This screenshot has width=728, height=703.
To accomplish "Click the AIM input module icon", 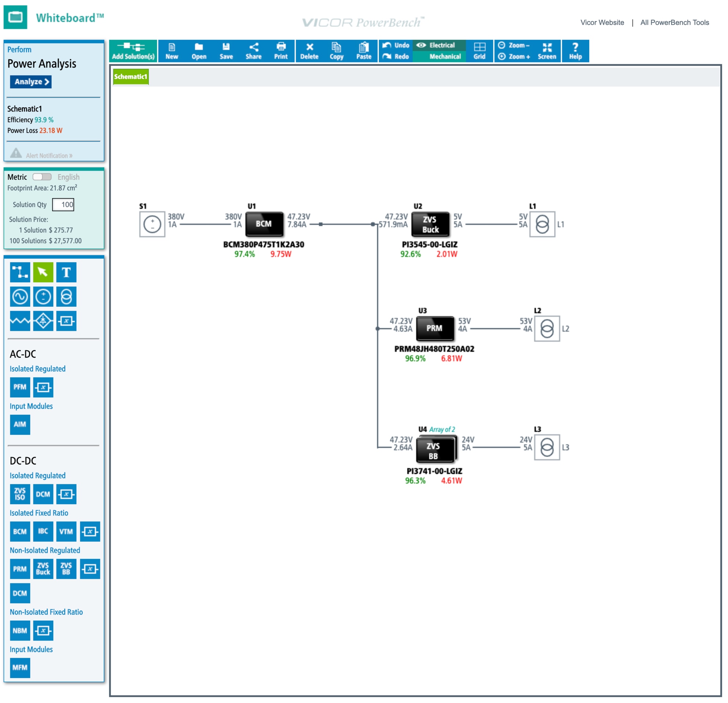I will (20, 425).
